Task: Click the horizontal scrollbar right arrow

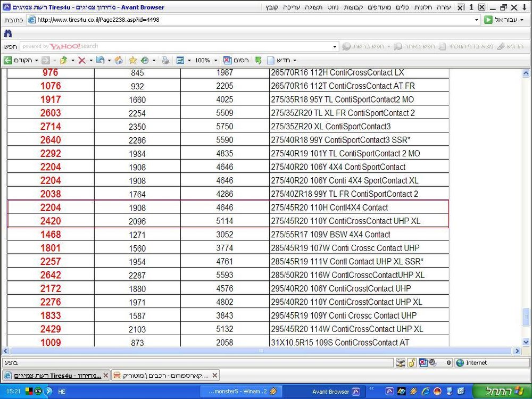Action: coord(518,351)
